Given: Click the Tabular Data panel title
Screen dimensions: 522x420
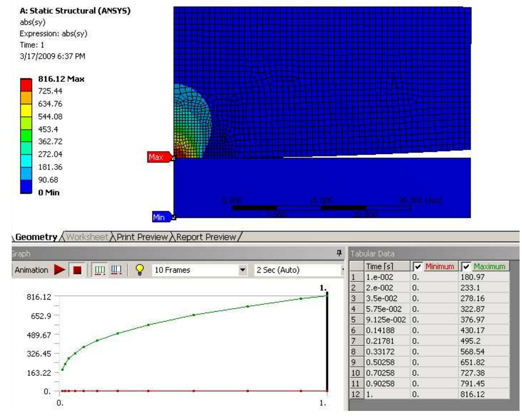Looking at the screenshot, I should pos(372,253).
